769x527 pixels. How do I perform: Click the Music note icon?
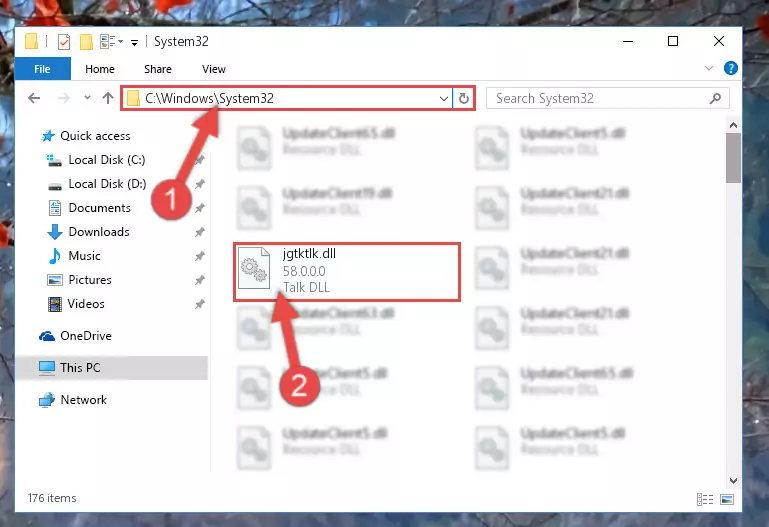pyautogui.click(x=54, y=256)
